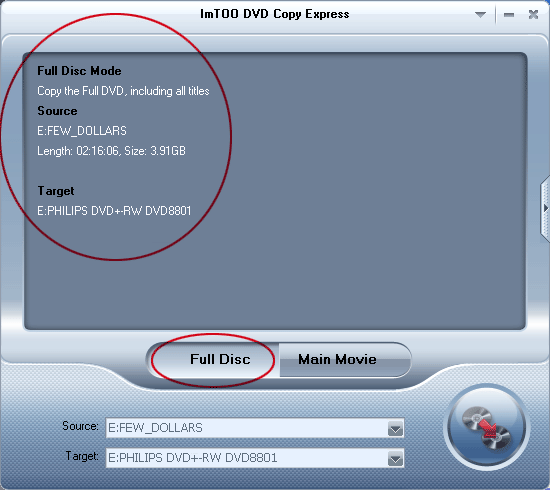Expand the Target drive dropdown arrow
Image resolution: width=550 pixels, height=490 pixels.
395,459
